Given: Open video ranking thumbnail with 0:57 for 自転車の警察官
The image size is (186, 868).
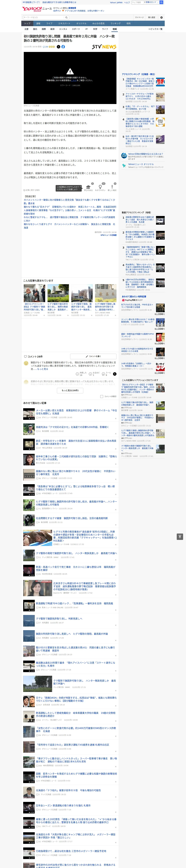Looking at the screenshot, I should point(160,220).
